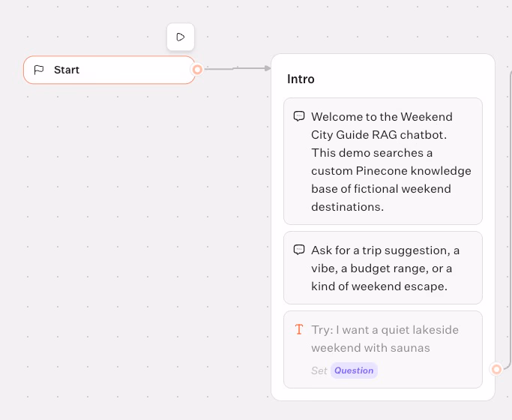Click the chat bubble icon on trip suggestion message
This screenshot has width=512, height=420.
point(299,250)
